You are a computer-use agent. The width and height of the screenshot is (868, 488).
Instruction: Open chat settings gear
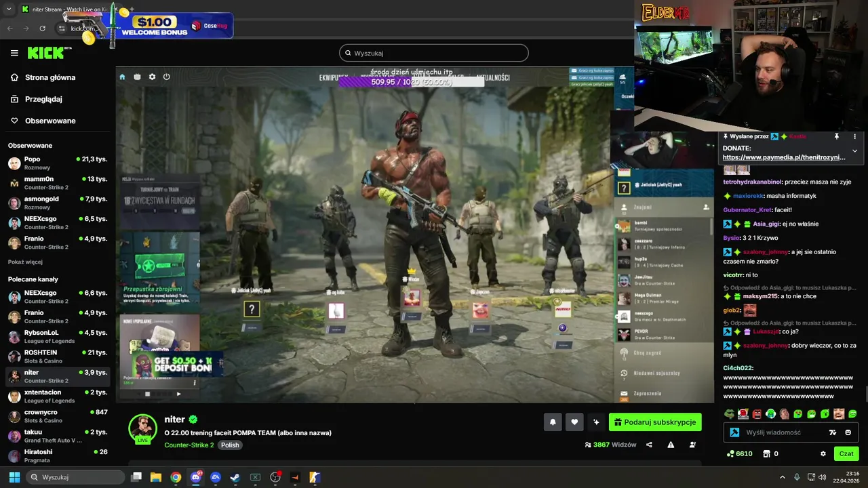[x=823, y=453]
